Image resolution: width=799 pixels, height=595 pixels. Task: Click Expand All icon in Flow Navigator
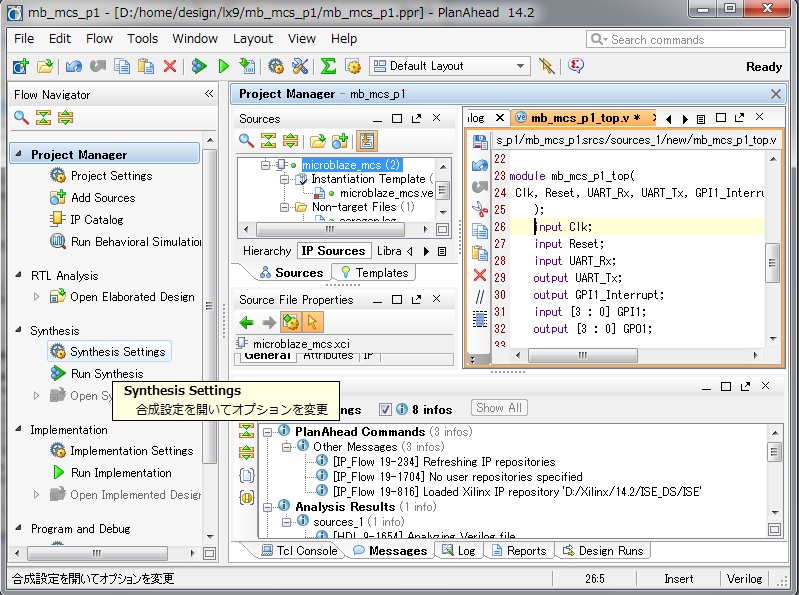[65, 118]
